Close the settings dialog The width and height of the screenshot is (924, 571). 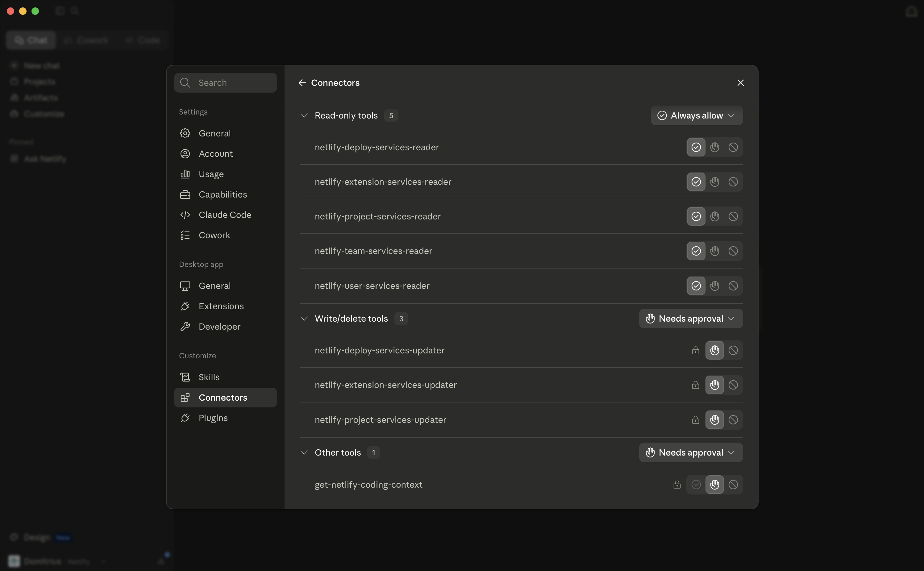[x=740, y=83]
